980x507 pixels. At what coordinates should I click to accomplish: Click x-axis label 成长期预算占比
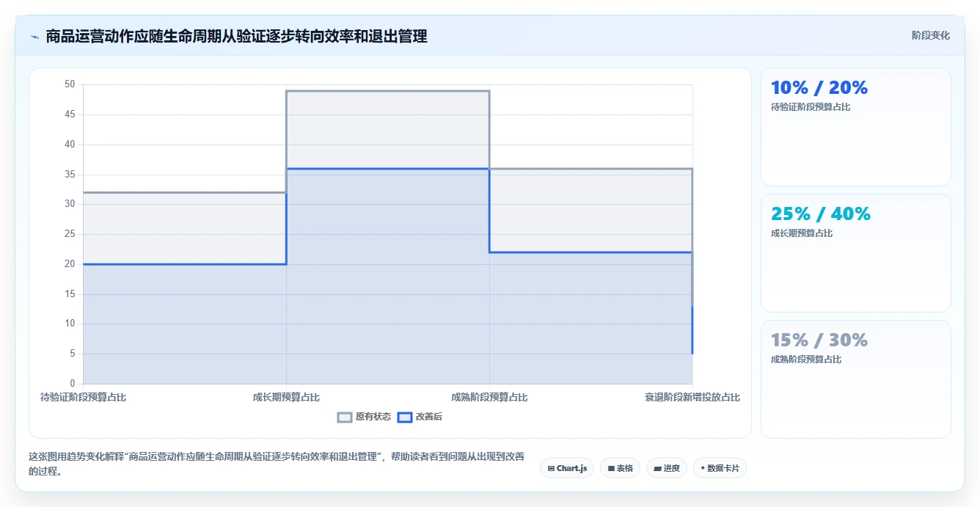click(286, 398)
